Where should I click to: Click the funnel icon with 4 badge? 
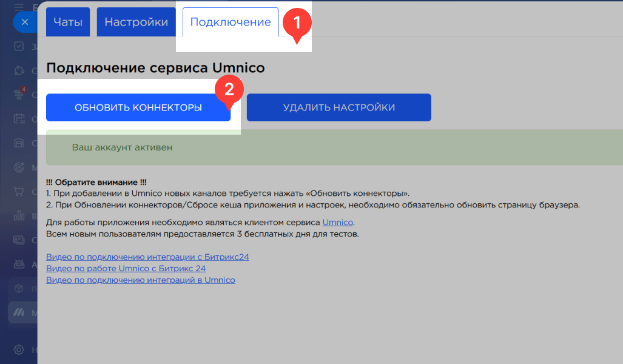pos(19,95)
